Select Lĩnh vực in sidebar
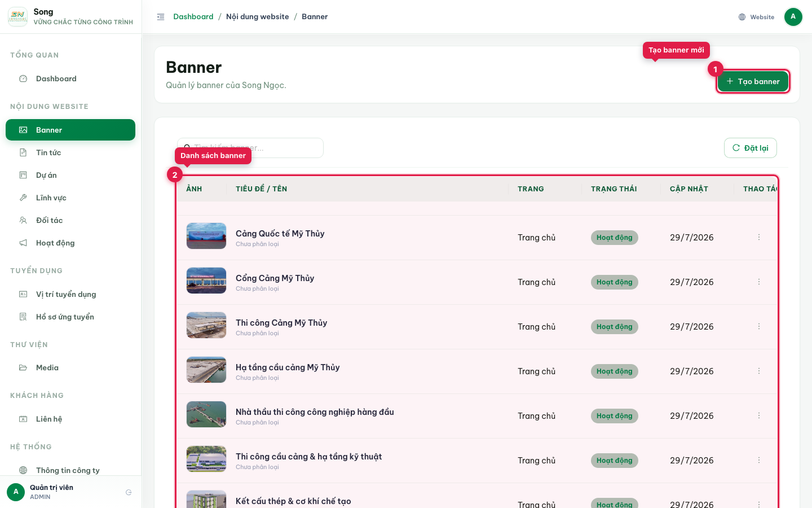The image size is (812, 508). tap(70, 198)
